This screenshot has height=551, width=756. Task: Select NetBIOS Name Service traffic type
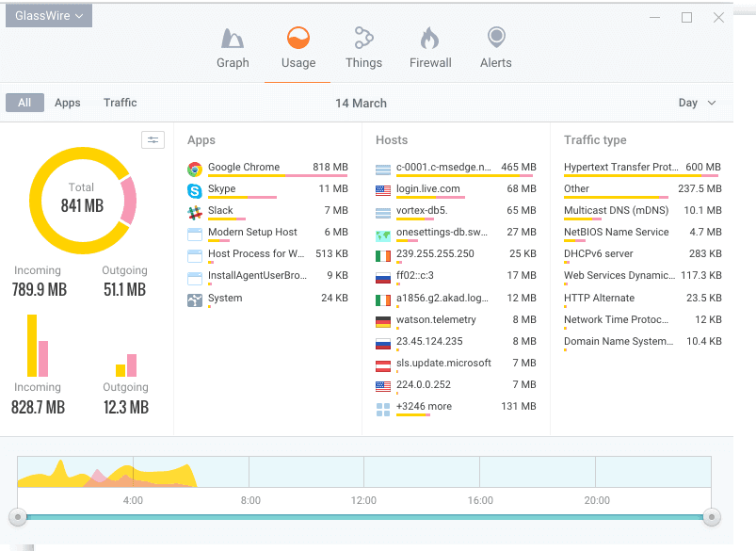(x=642, y=234)
